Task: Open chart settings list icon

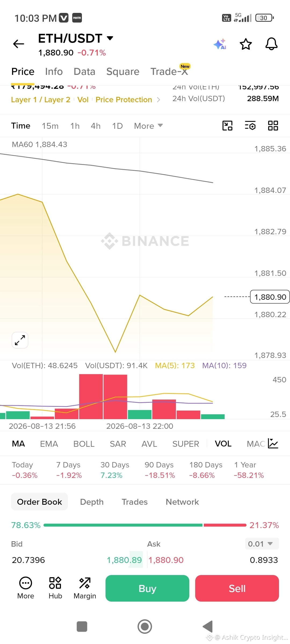Action: [x=250, y=126]
